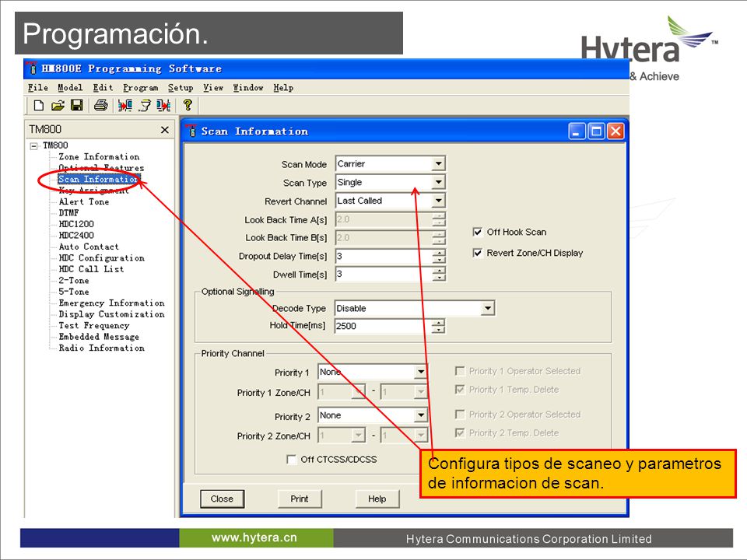747x560 pixels.
Task: Click the Save floppy disk icon
Action: click(x=77, y=105)
